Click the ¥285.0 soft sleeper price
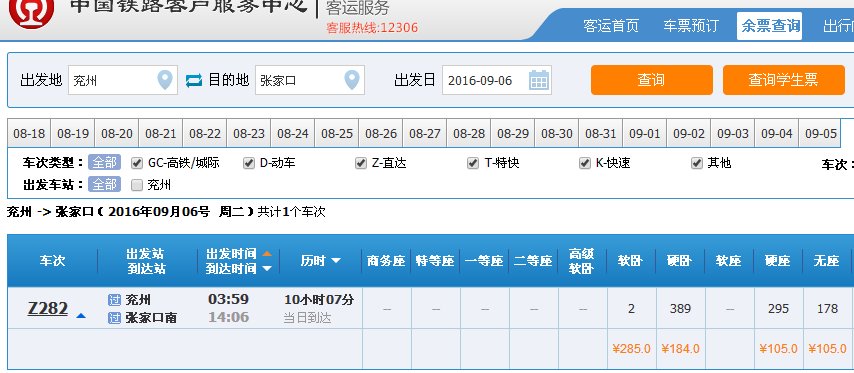This screenshot has width=854, height=373. pyautogui.click(x=631, y=348)
